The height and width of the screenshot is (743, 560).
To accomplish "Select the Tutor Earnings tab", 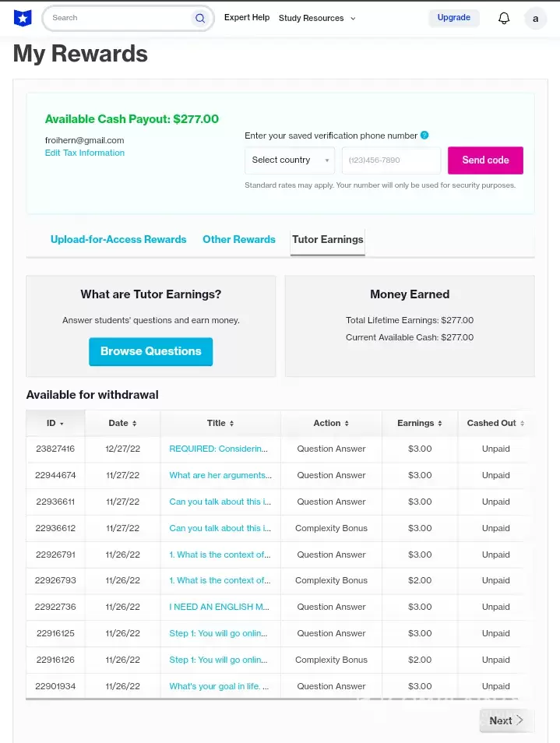I will pyautogui.click(x=328, y=239).
